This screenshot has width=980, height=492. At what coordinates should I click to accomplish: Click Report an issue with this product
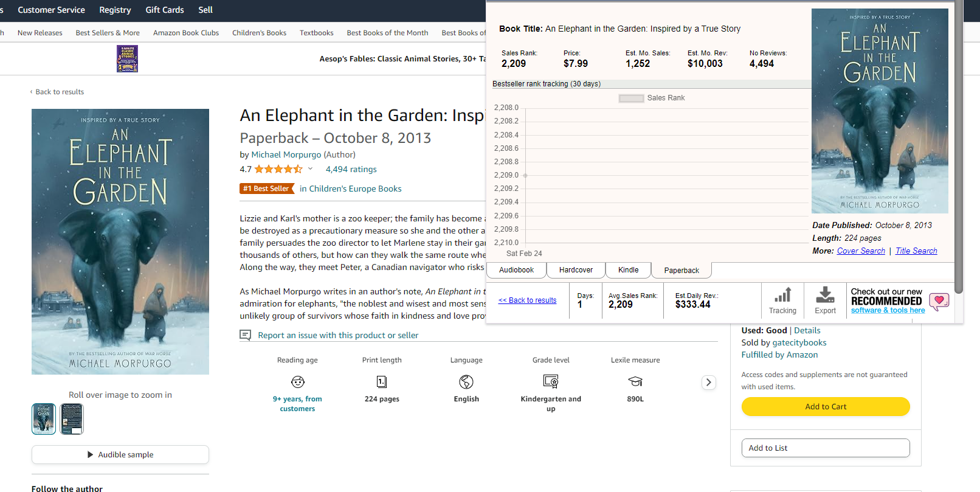click(x=338, y=335)
